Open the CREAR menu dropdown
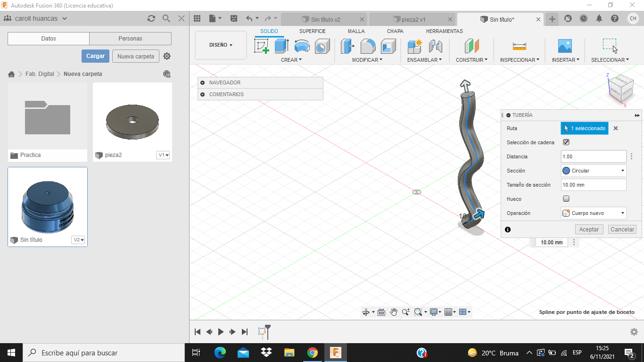 (291, 60)
